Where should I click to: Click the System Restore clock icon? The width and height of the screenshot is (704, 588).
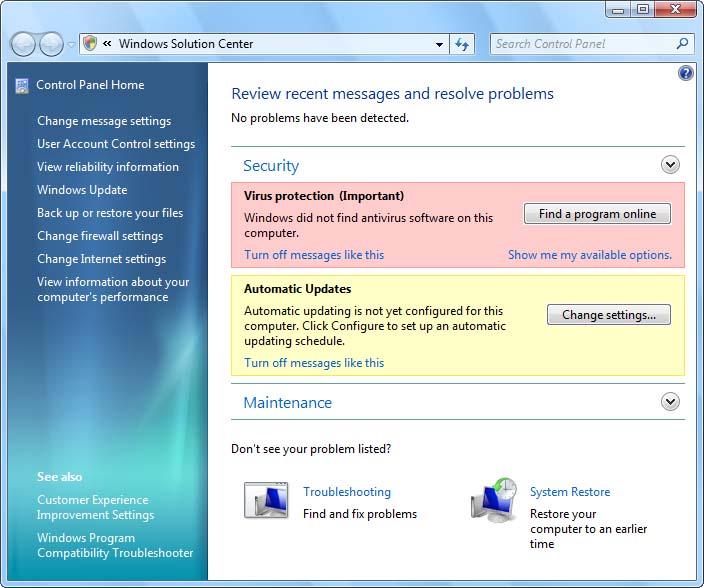pos(494,500)
